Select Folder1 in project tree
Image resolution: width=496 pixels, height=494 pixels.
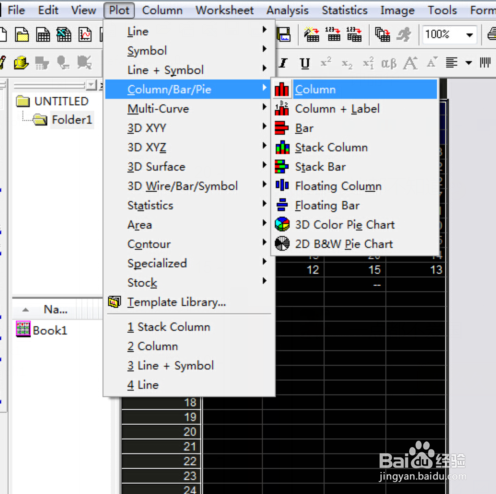pyautogui.click(x=64, y=120)
